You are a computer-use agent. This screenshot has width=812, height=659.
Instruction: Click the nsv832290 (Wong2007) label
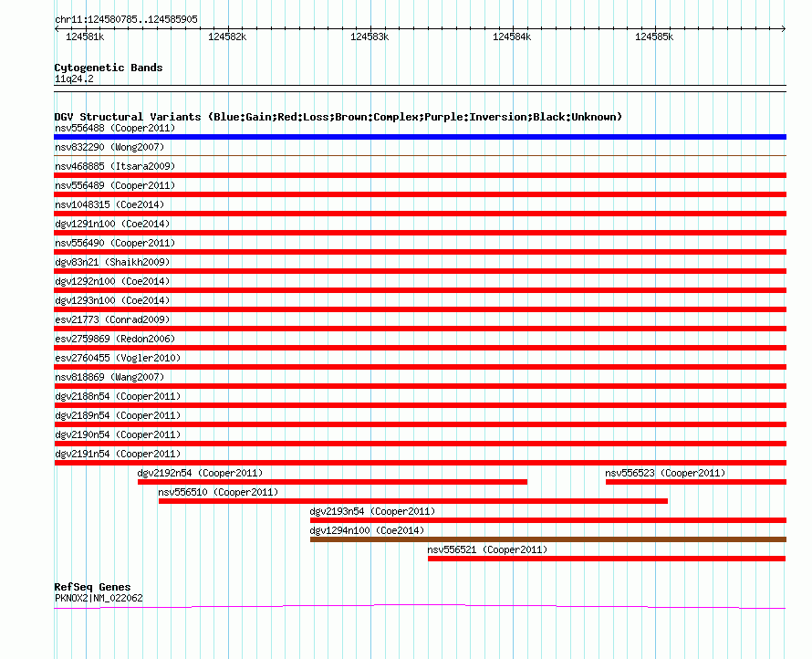(109, 147)
